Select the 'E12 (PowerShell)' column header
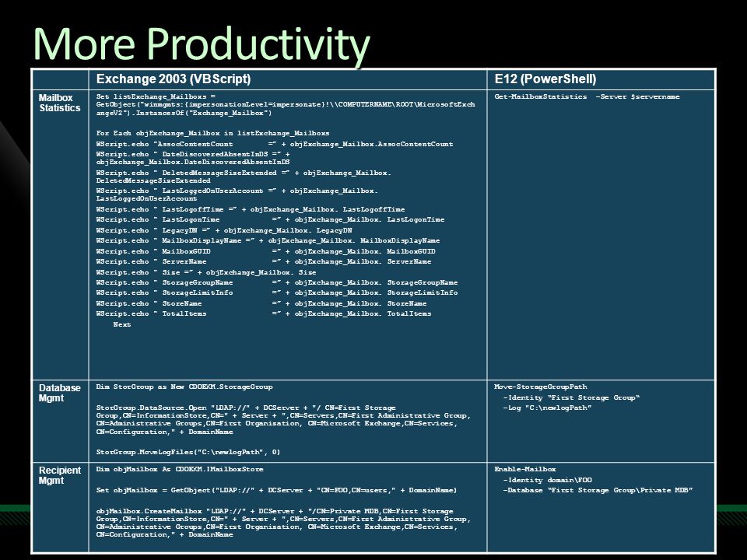 coord(545,79)
